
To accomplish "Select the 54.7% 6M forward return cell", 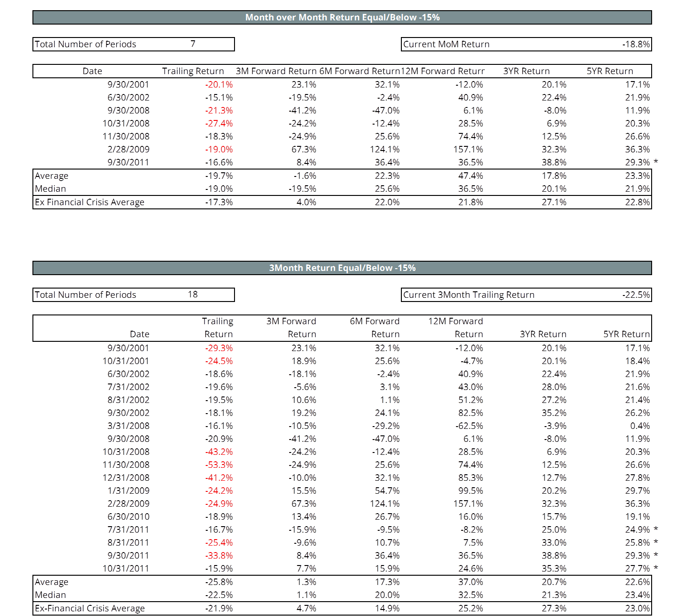I will click(x=387, y=491).
